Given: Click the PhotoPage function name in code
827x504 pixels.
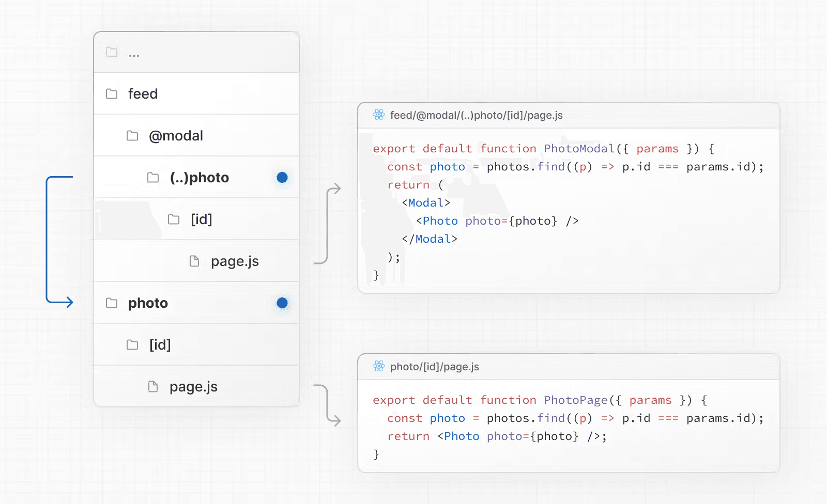Looking at the screenshot, I should click(x=575, y=400).
